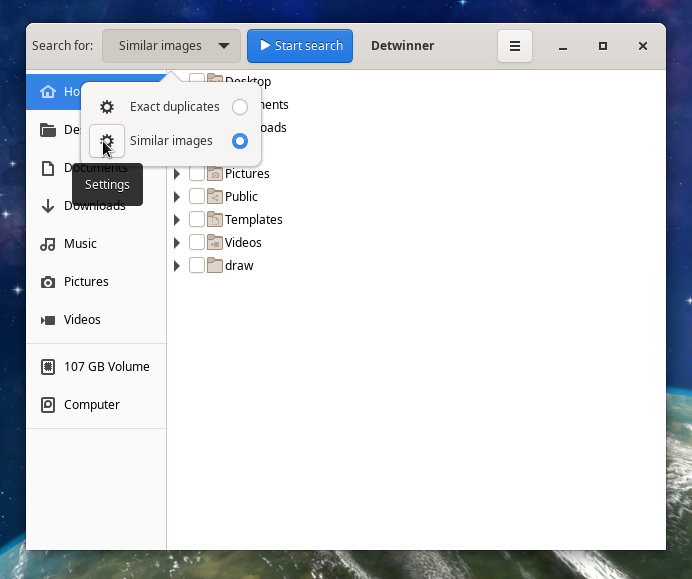Click the Music note sidebar icon
692x579 pixels.
pyautogui.click(x=47, y=244)
